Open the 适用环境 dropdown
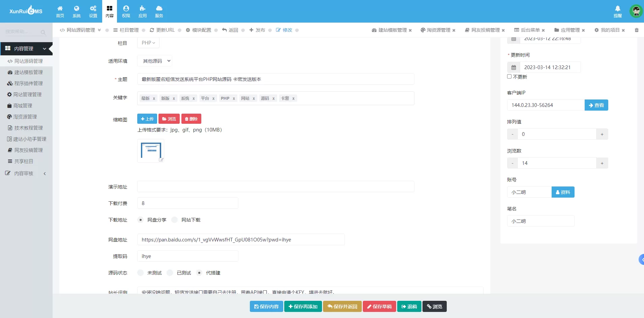The height and width of the screenshot is (318, 644). pos(154,61)
